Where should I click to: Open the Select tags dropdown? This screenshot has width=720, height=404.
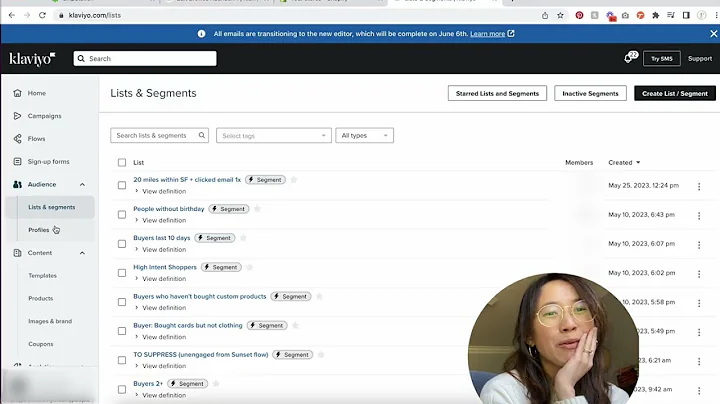click(274, 135)
